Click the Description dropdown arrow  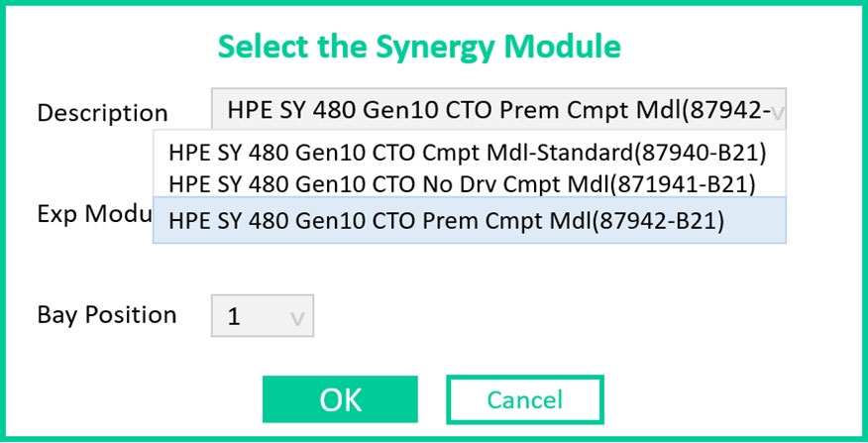click(777, 112)
